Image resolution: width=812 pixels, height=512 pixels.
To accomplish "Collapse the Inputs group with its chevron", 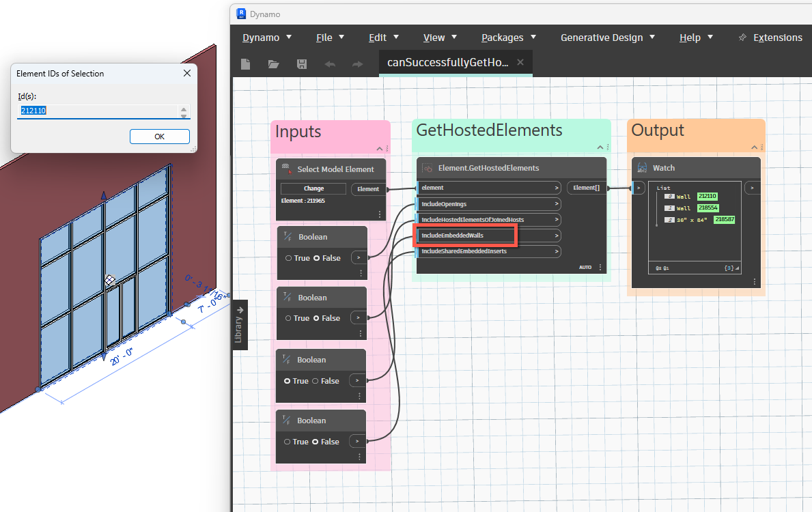I will [380, 149].
